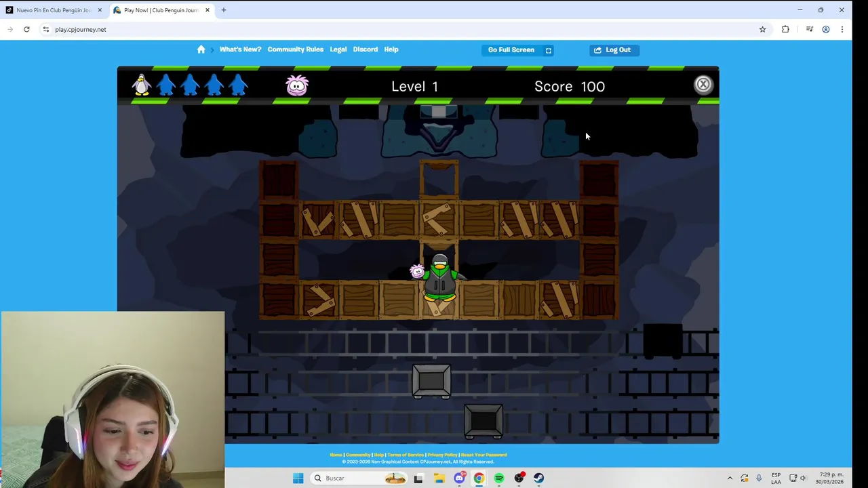The height and width of the screenshot is (488, 868).
Task: Click the green penguin player character
Action: pyautogui.click(x=441, y=278)
